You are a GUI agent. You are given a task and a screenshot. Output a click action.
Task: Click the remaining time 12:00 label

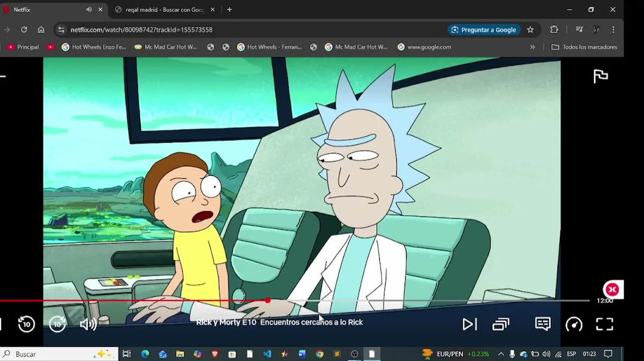604,301
